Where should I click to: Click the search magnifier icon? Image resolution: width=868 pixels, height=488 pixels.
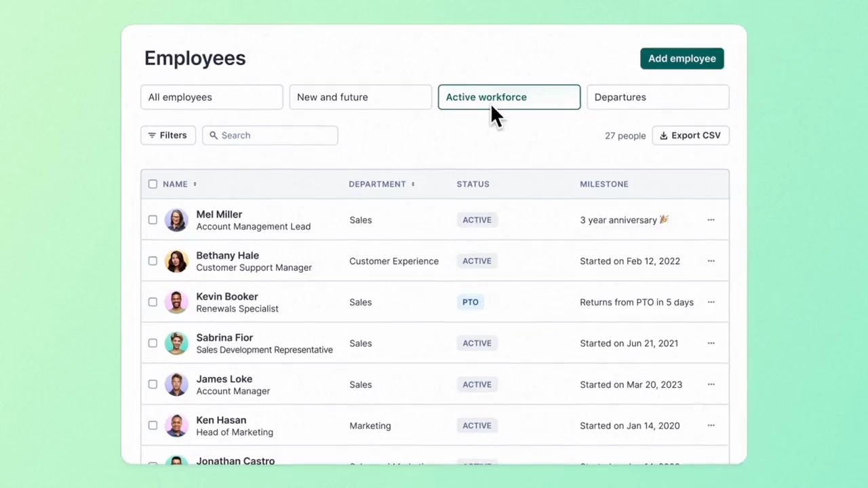214,135
